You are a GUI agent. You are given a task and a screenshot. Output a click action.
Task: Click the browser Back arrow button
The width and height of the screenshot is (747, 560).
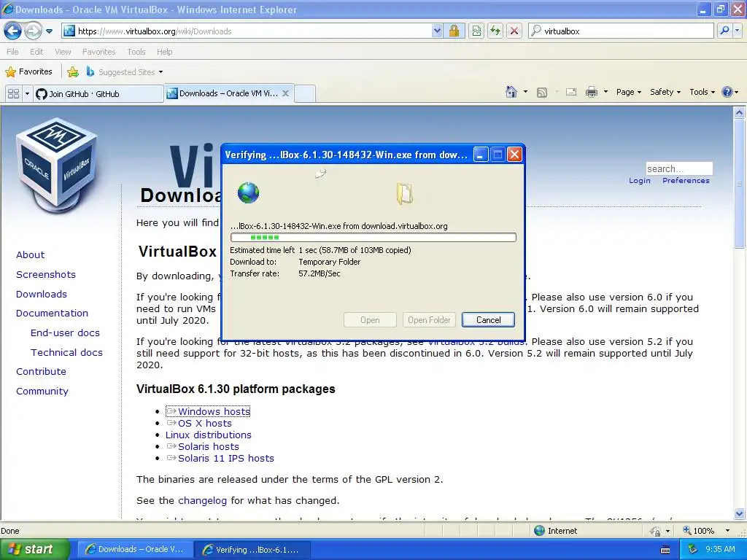(12, 31)
